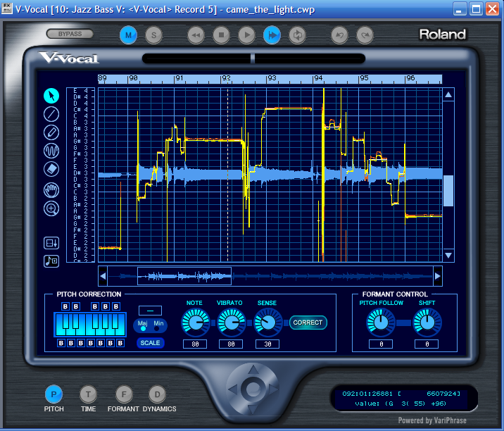Switch to the DYNAMICS editing mode
Viewport: 504px width, 431px height.
tap(157, 394)
